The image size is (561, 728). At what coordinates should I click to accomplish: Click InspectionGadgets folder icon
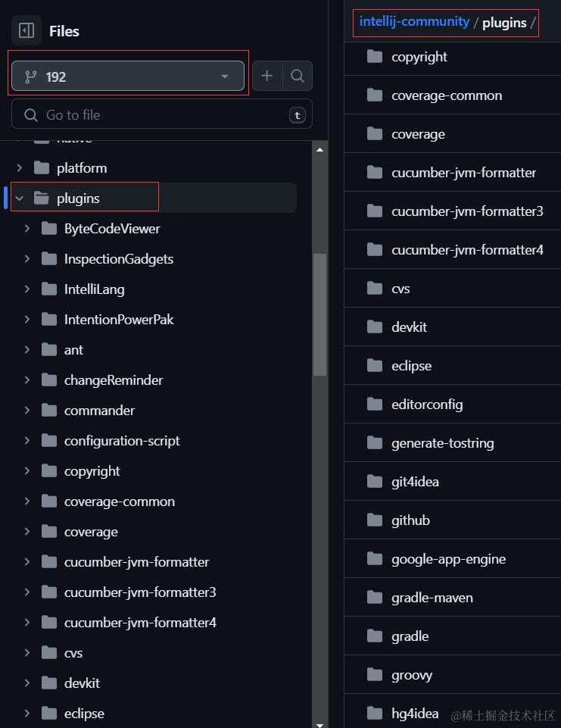tap(49, 258)
